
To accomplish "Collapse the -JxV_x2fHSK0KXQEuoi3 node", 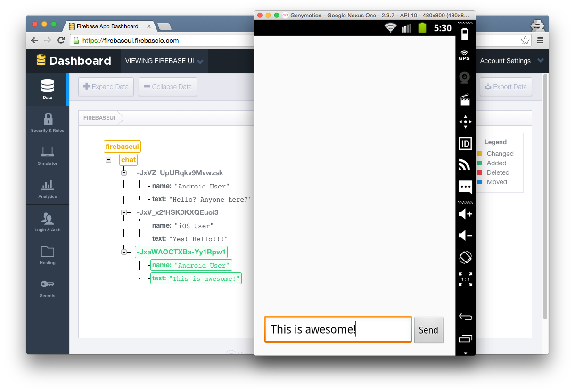I will [124, 212].
